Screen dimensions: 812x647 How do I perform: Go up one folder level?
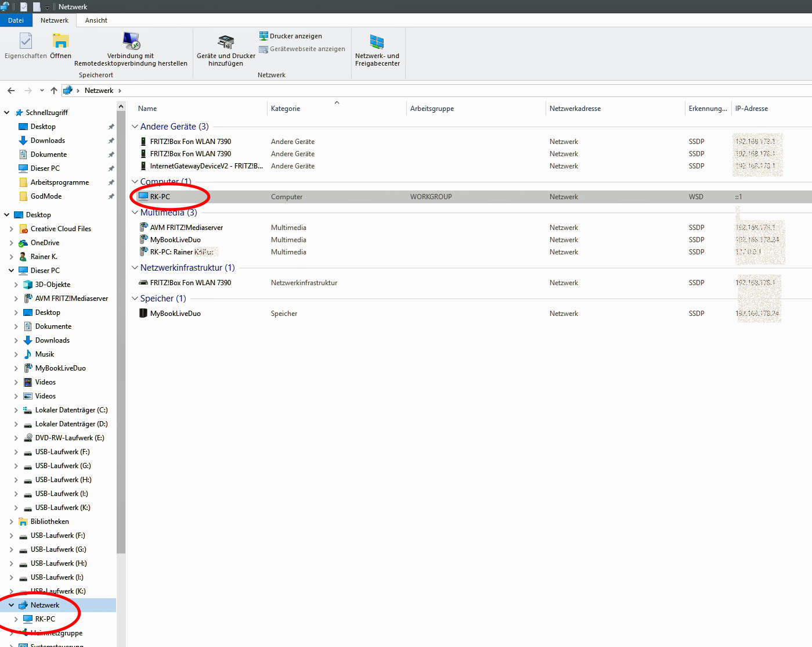click(x=54, y=91)
